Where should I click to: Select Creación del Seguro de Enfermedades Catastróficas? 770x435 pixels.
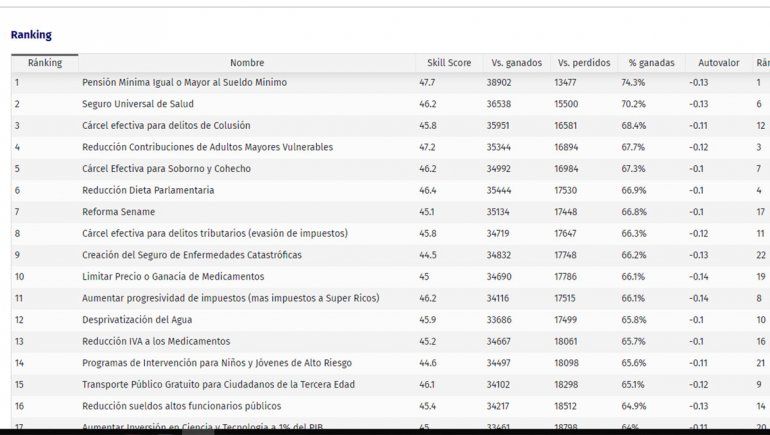coord(191,255)
